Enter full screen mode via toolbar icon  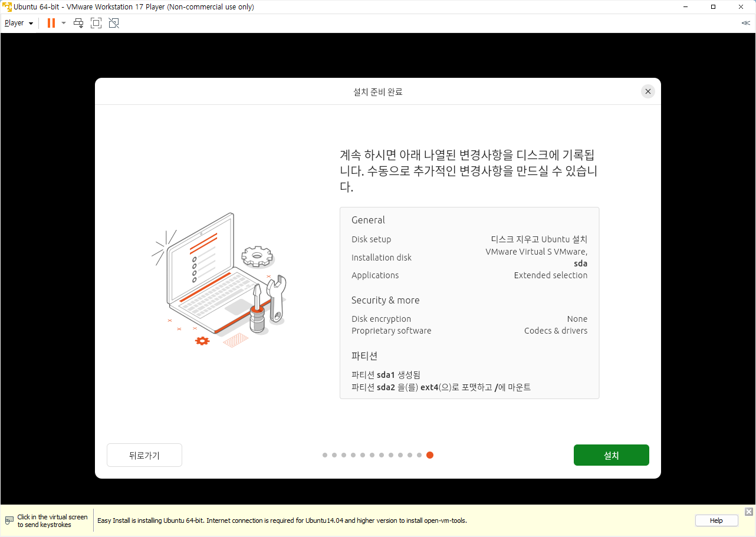pos(96,23)
